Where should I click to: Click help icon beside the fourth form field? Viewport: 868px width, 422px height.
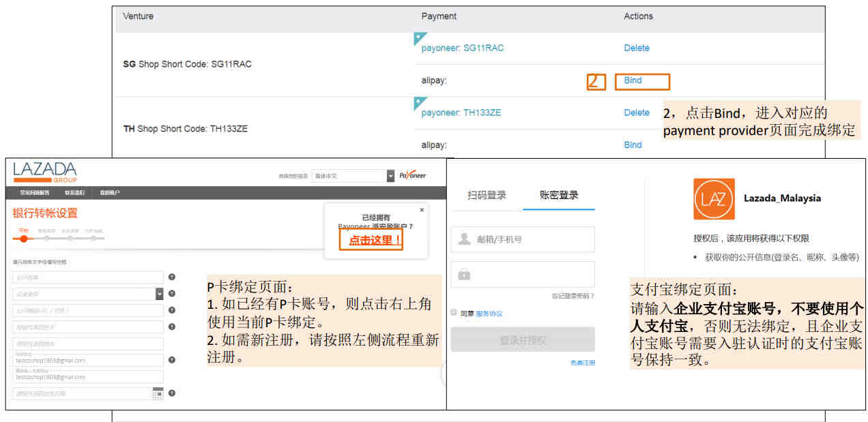tap(172, 327)
